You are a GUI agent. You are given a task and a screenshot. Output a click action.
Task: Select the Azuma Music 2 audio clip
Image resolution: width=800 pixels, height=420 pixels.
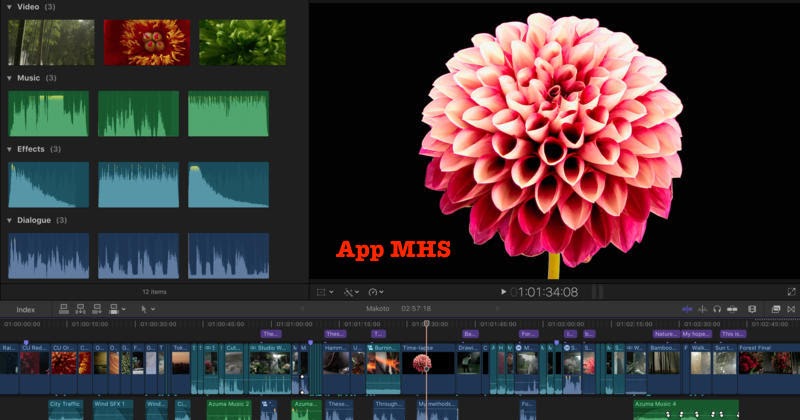pyautogui.click(x=229, y=410)
